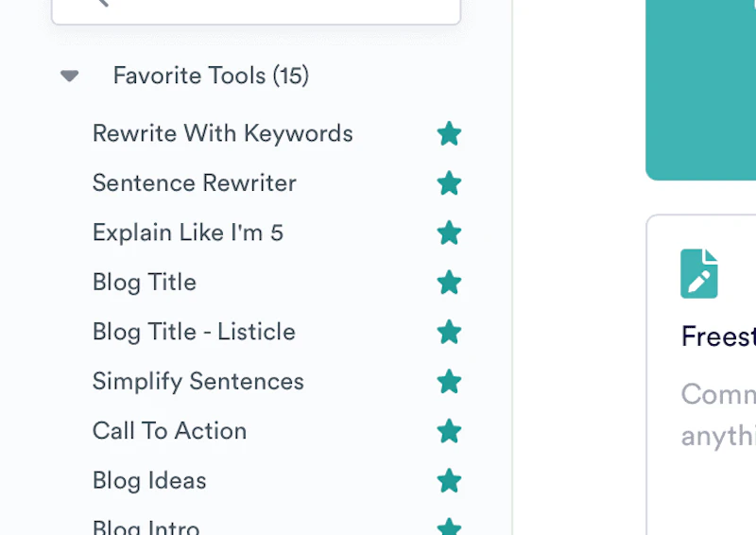Viewport: 756px width, 535px height.
Task: Select the Sentence Rewriter tool
Action: pyautogui.click(x=194, y=183)
